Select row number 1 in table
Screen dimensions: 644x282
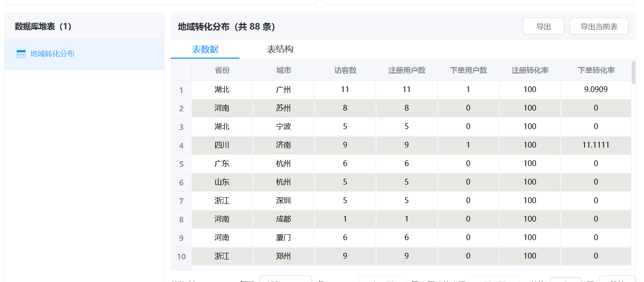point(181,90)
